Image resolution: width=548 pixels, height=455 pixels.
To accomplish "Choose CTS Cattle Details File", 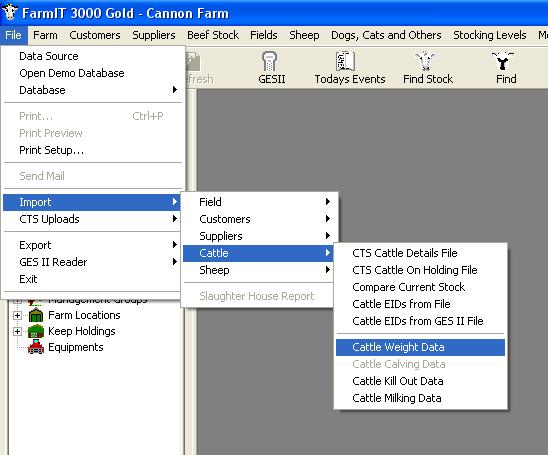I will point(420,253).
